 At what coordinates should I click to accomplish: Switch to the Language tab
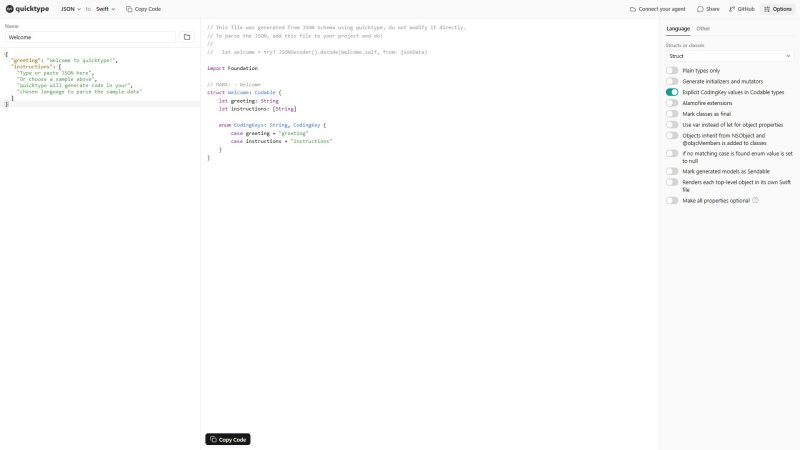(x=678, y=29)
